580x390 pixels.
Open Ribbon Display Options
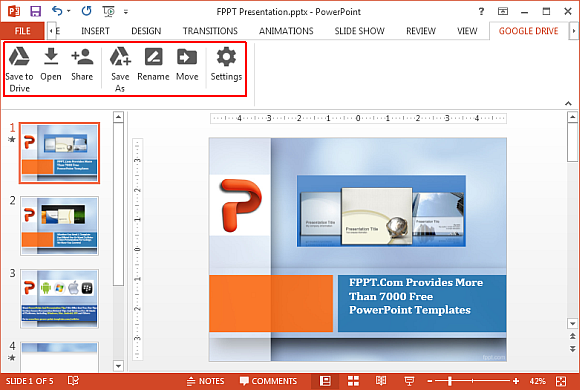click(x=503, y=11)
